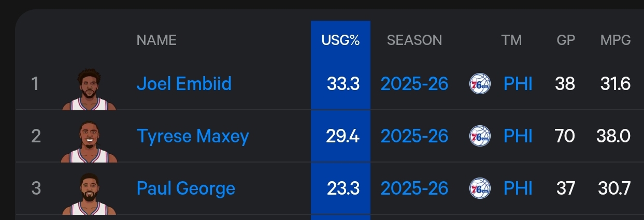
Task: Open the Paul George player link
Action: tap(186, 188)
